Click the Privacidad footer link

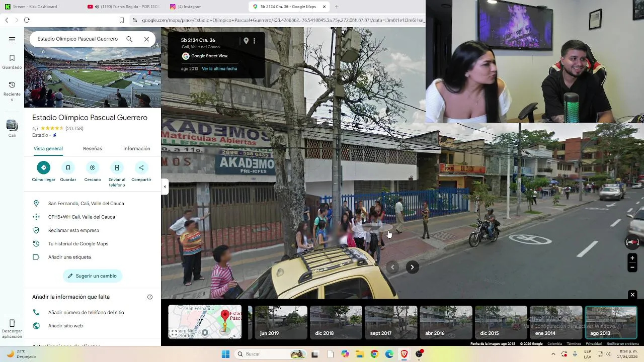594,344
